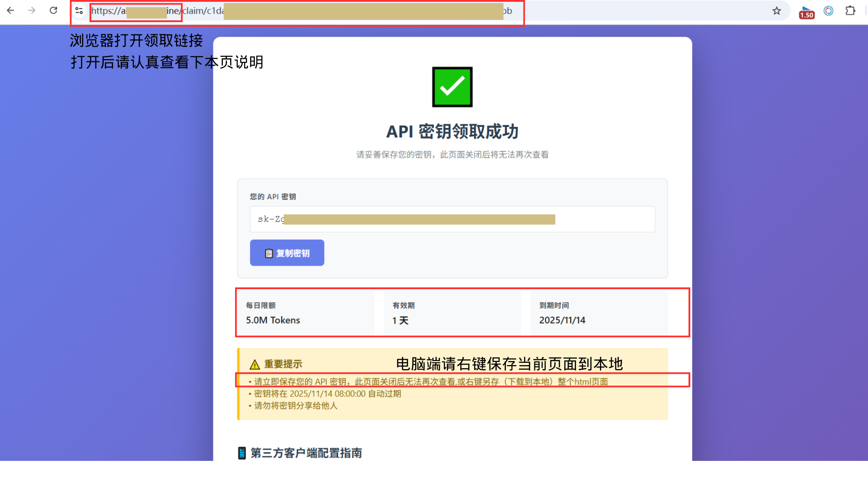Screen dimensions: 868x488
Task: Click the API 密钥领取成功 title
Action: point(452,131)
